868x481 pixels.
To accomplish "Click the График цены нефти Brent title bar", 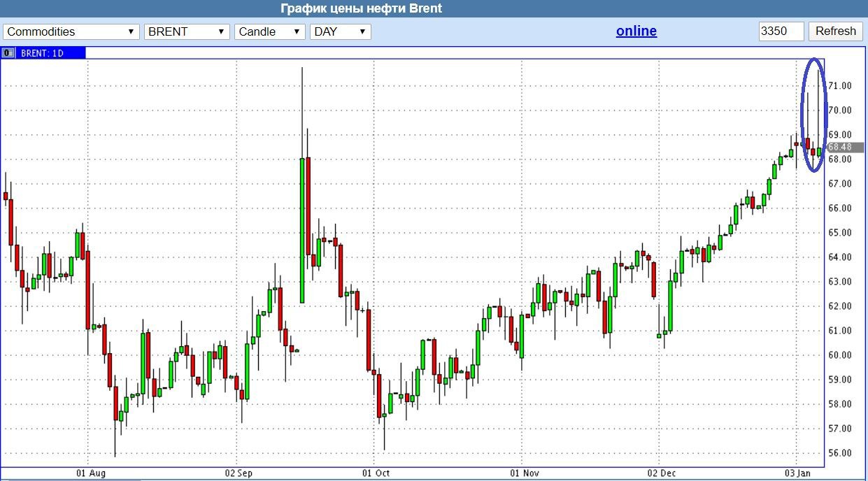I will [434, 8].
